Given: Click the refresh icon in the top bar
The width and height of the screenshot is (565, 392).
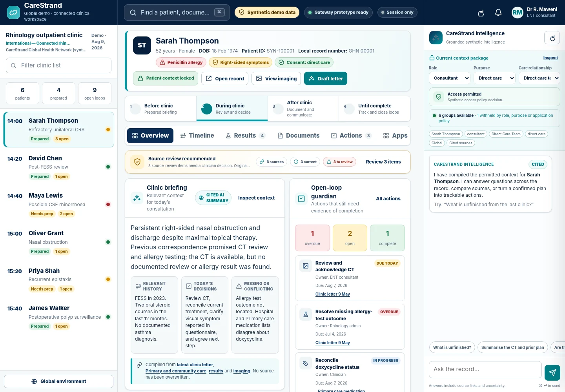Looking at the screenshot, I should click(x=481, y=13).
